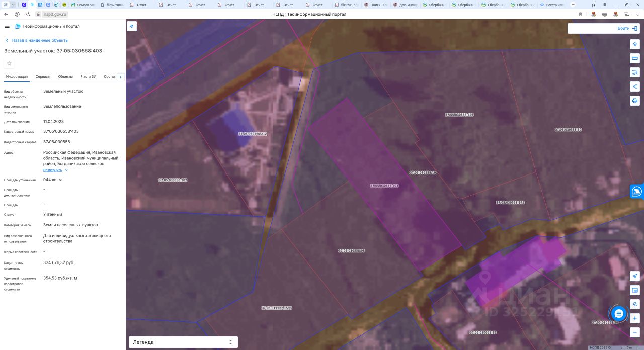Activate the area selection tool

point(635,72)
